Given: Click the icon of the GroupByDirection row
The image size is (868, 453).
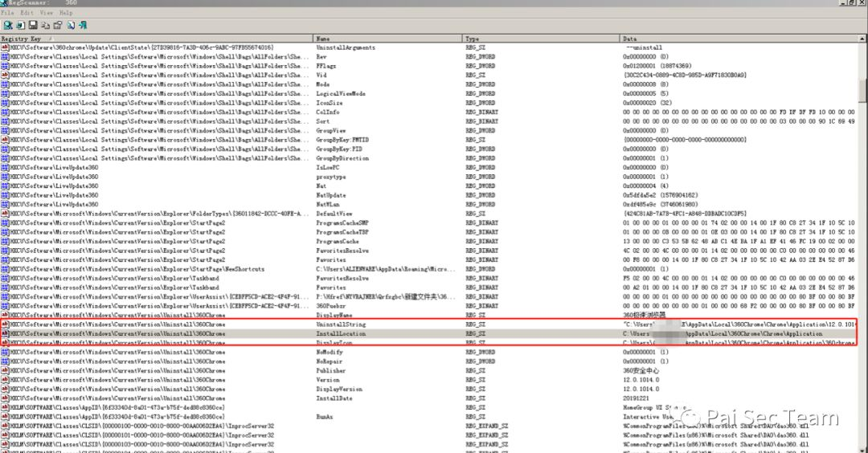Looking at the screenshot, I should tap(5, 158).
